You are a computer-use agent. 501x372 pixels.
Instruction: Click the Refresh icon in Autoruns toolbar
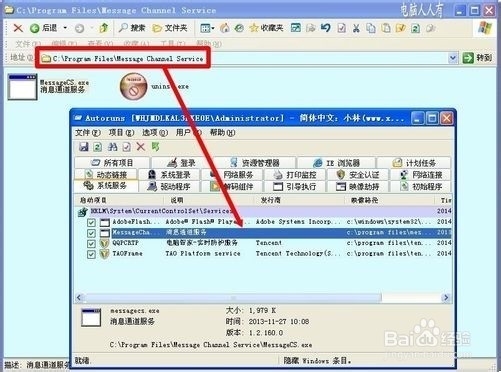coord(98,147)
